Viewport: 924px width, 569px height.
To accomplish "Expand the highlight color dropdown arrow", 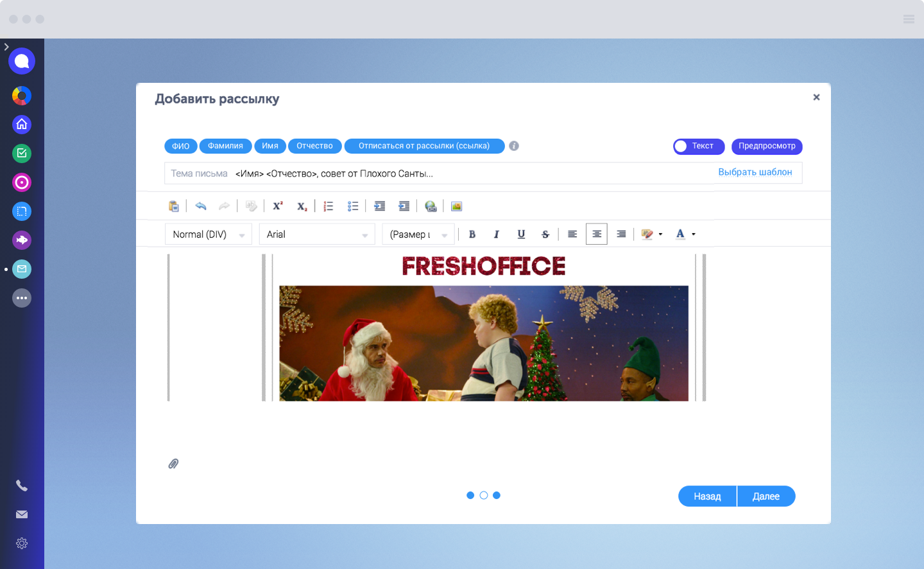I will [660, 234].
